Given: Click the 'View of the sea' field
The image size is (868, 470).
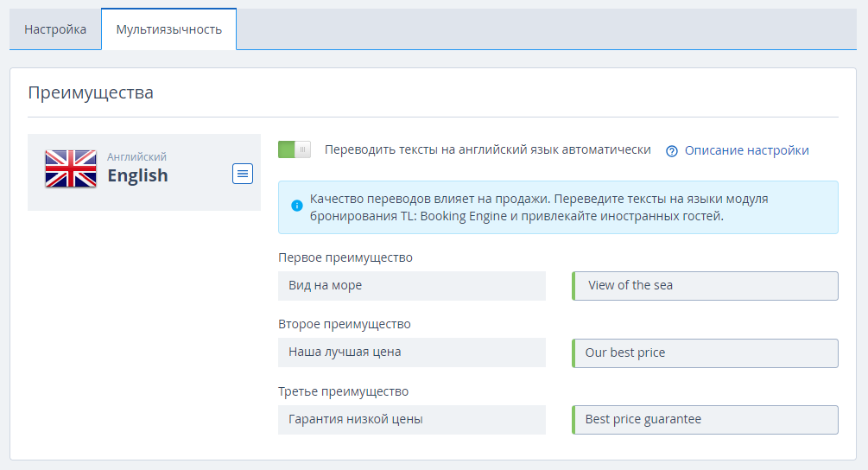Looking at the screenshot, I should [706, 286].
